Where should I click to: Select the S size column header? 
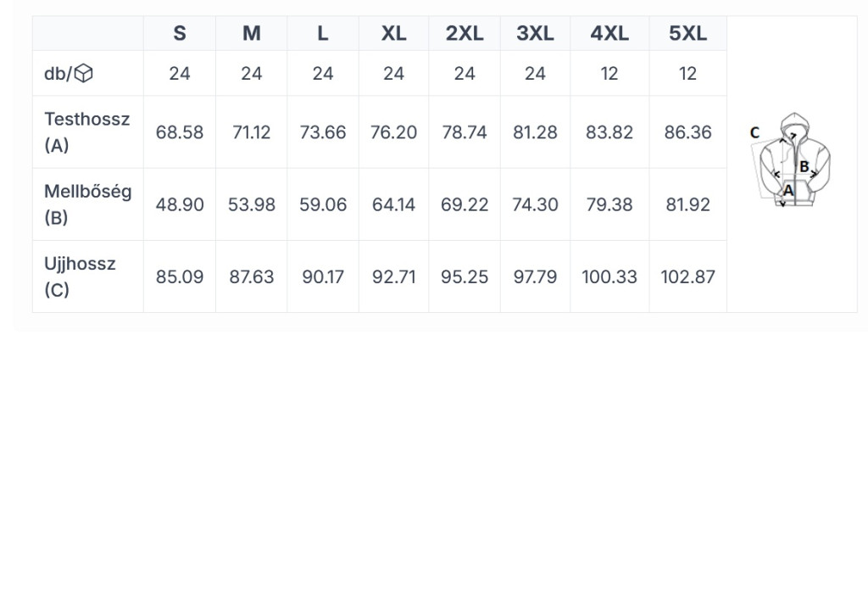tap(180, 33)
